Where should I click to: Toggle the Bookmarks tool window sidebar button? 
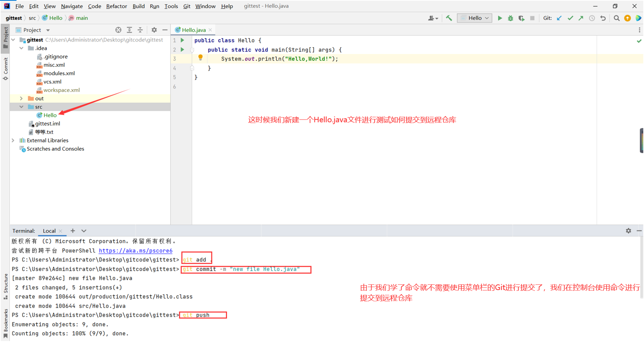tap(6, 323)
